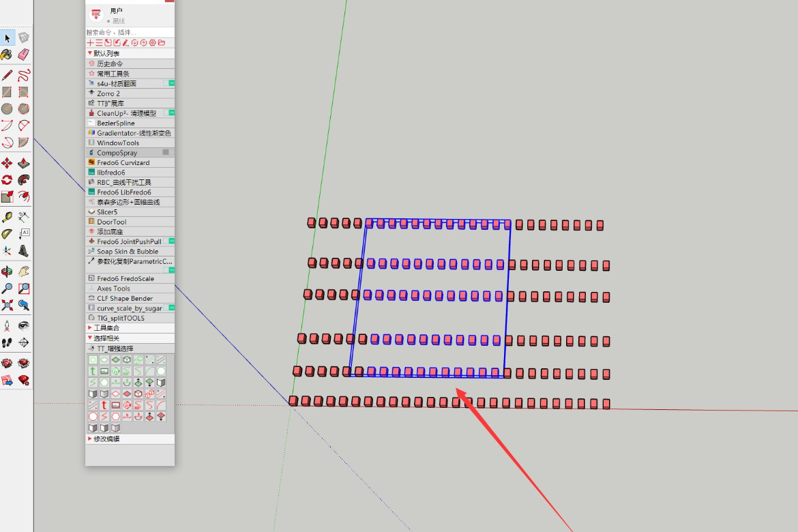798x532 pixels.
Task: Open the red gear settings icon
Action: coord(152,43)
